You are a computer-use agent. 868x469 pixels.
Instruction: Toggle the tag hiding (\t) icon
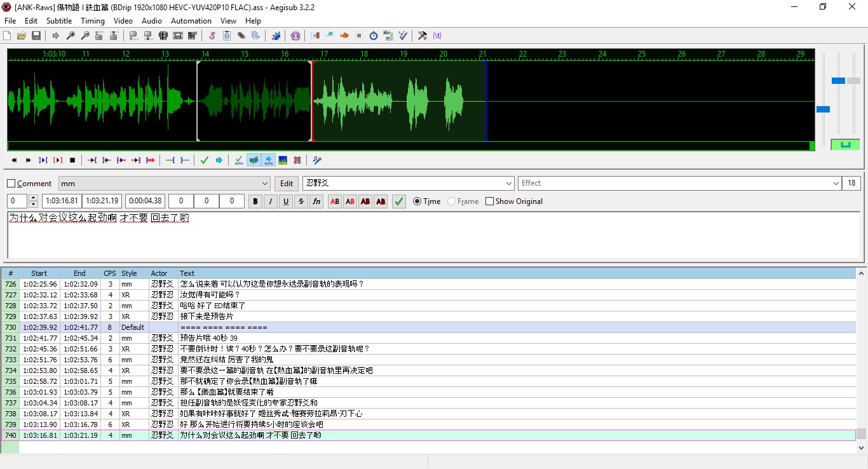pos(437,36)
